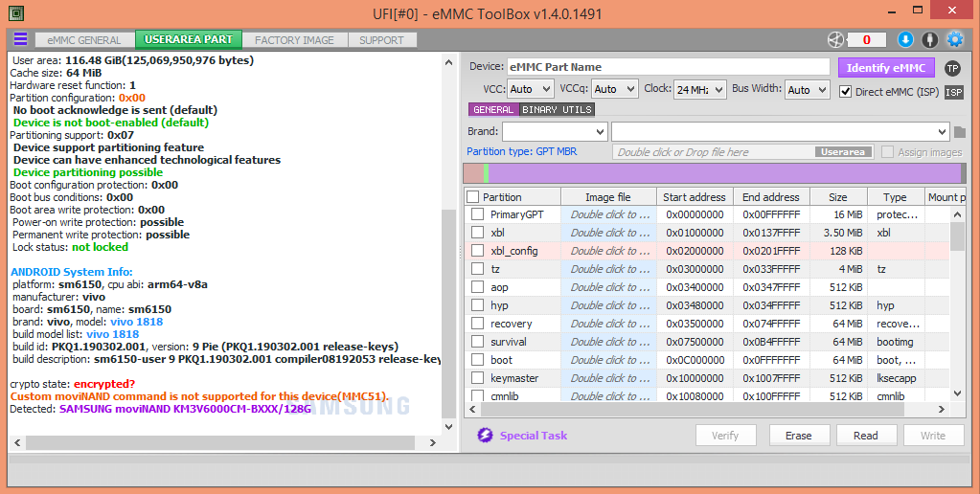980x494 pixels.
Task: Click the Write button
Action: 932,436
